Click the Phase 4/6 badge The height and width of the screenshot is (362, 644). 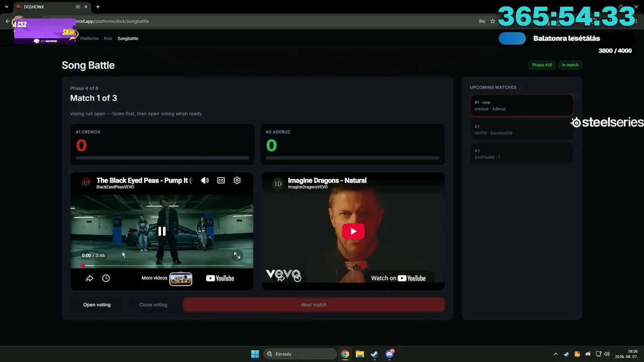click(542, 65)
